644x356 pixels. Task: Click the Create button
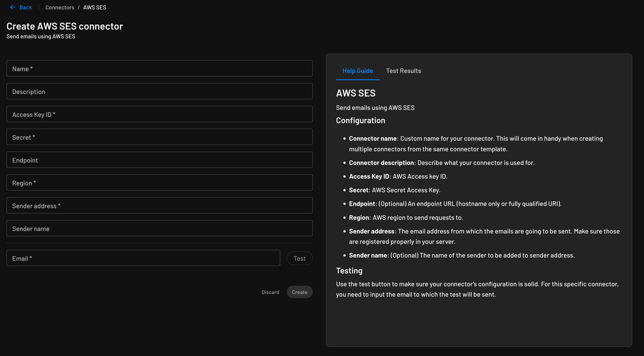300,292
